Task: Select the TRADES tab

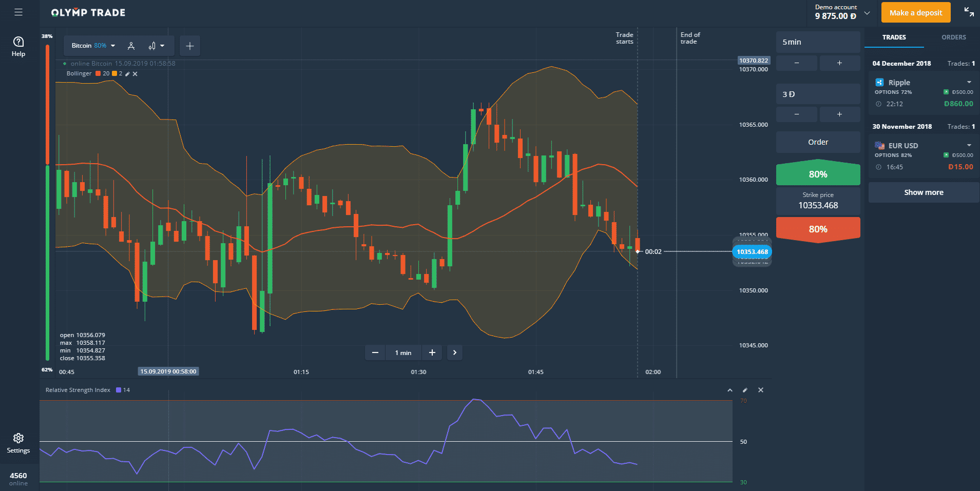Action: 894,37
